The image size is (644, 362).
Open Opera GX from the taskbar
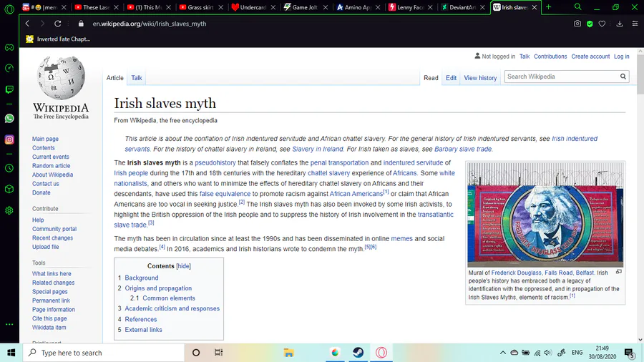(x=381, y=353)
